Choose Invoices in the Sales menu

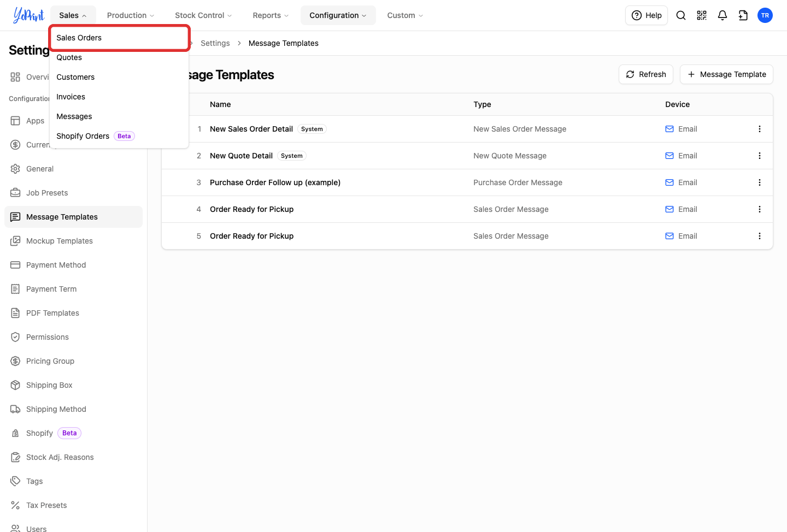point(119,97)
